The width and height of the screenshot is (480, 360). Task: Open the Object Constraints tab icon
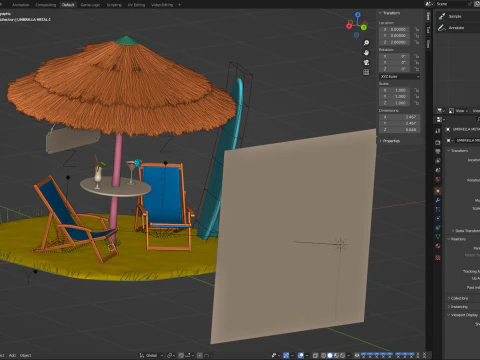pyautogui.click(x=438, y=227)
